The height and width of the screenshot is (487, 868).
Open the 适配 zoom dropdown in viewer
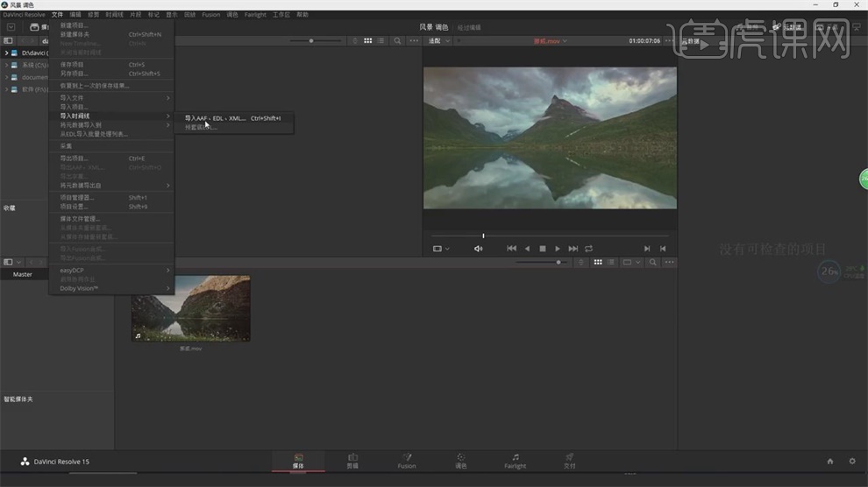pyautogui.click(x=438, y=41)
